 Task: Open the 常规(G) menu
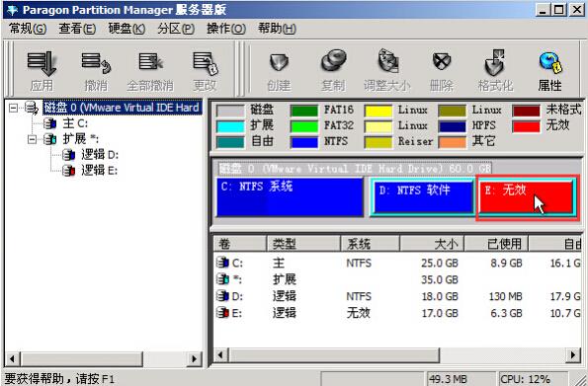click(x=28, y=29)
